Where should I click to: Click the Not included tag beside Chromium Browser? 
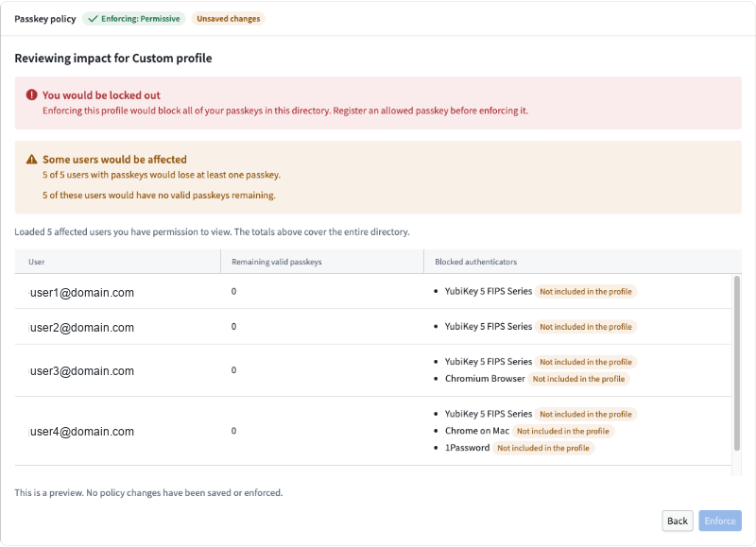click(578, 379)
